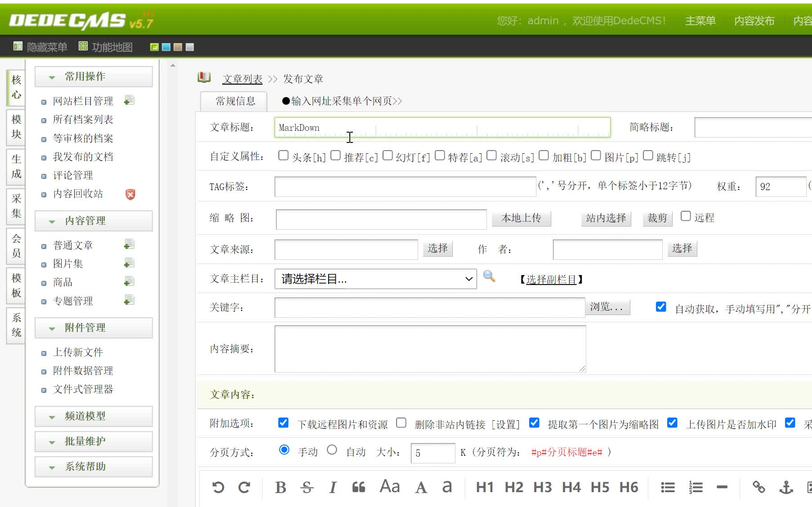Insert an H5 heading
The width and height of the screenshot is (812, 507).
click(600, 487)
